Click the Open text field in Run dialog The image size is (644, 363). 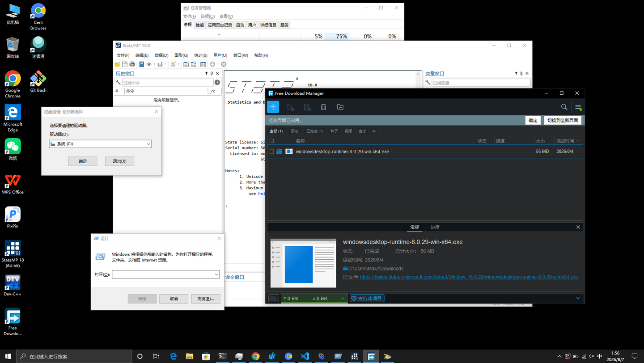pos(165,274)
